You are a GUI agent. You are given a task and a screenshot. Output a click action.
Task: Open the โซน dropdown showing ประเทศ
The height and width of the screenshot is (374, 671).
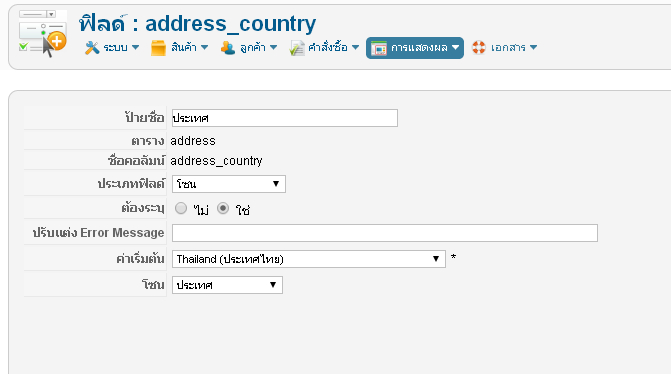tap(227, 285)
